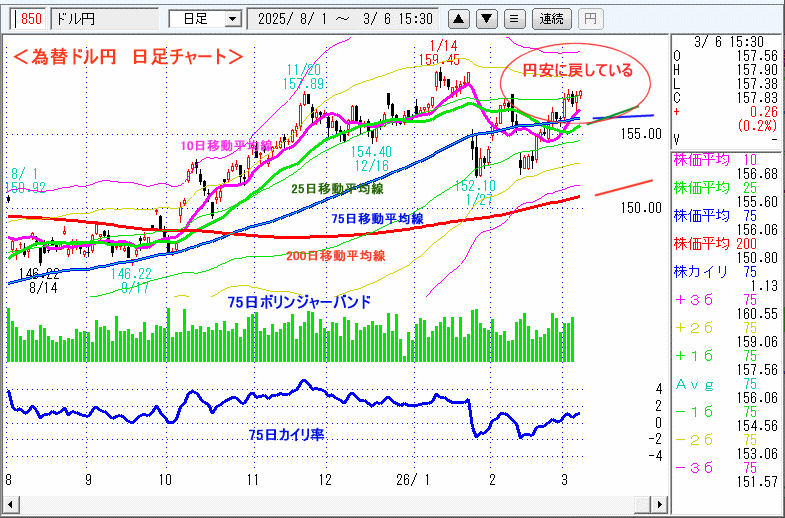Viewport: 785px width, 518px height.
Task: Click the 3/ 6 15:30 timestamp in panel
Action: pos(729,42)
